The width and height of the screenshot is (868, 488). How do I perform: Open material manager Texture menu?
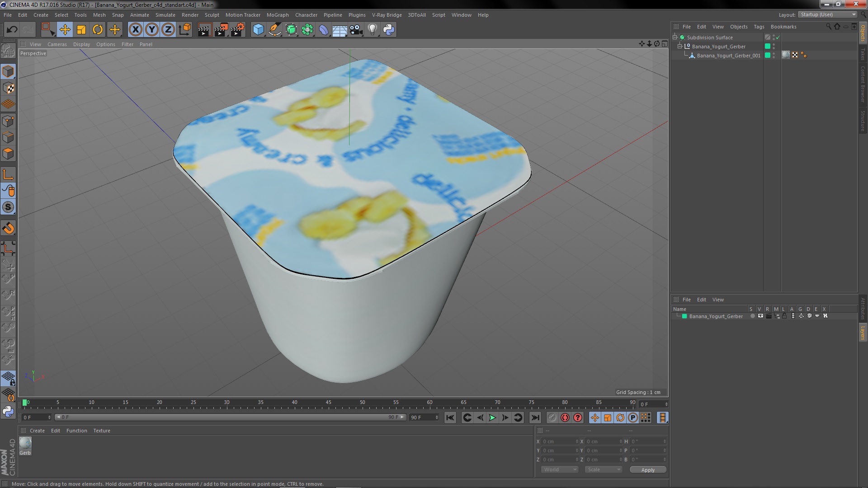(102, 431)
